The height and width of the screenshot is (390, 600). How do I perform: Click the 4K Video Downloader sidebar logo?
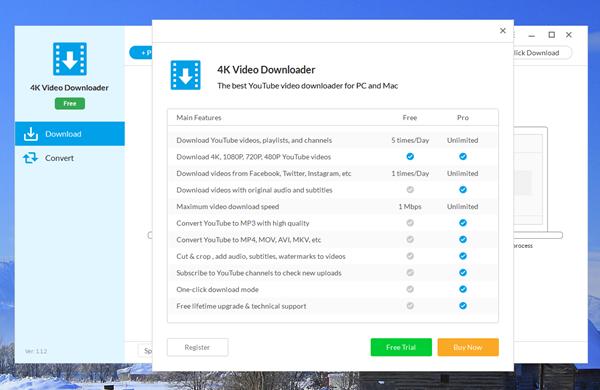point(70,59)
